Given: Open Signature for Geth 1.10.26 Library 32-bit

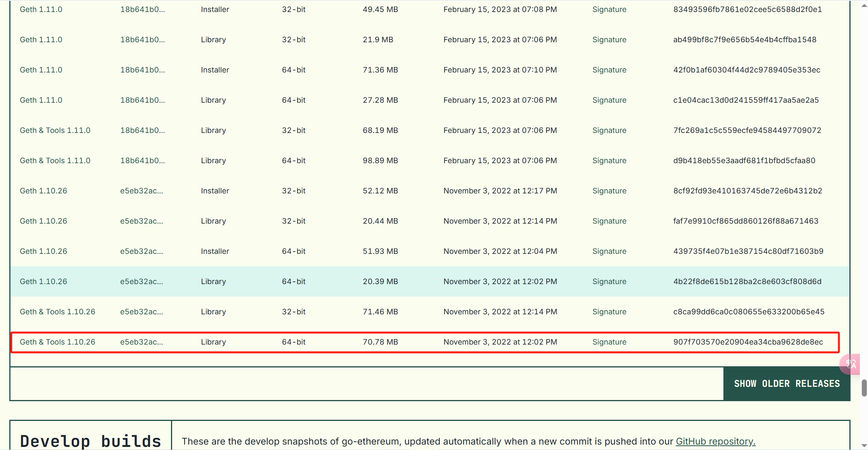Looking at the screenshot, I should [x=609, y=221].
